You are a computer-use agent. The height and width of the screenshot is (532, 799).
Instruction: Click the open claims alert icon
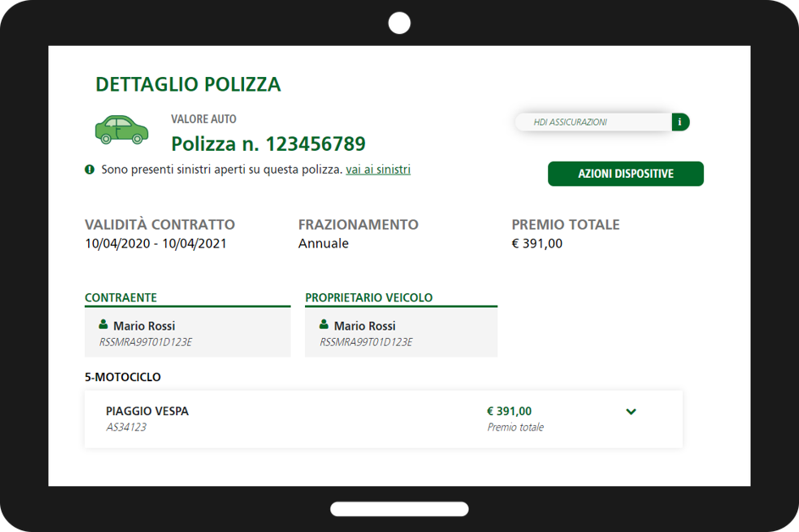[90, 169]
